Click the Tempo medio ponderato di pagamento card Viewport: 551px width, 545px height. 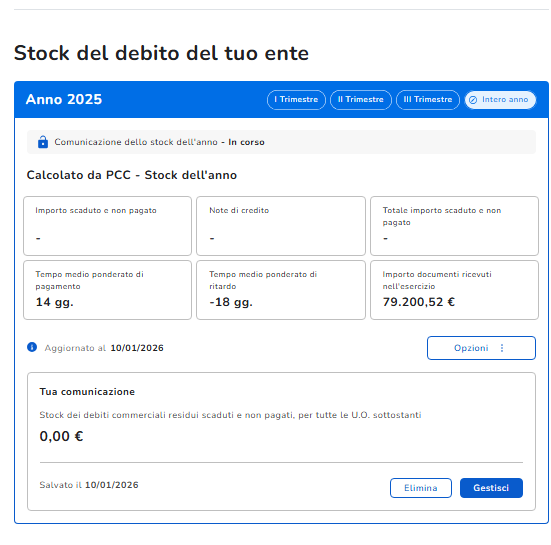[x=108, y=290]
